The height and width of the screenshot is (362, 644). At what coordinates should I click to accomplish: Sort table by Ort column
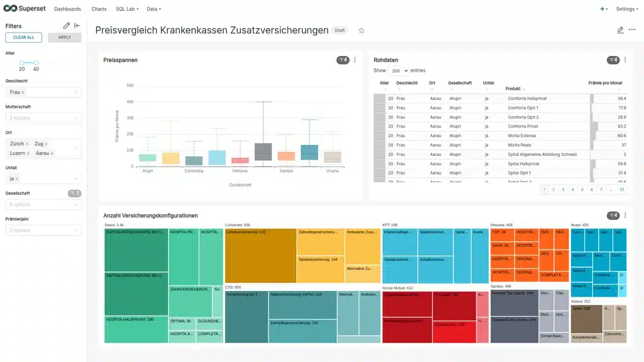(x=432, y=84)
